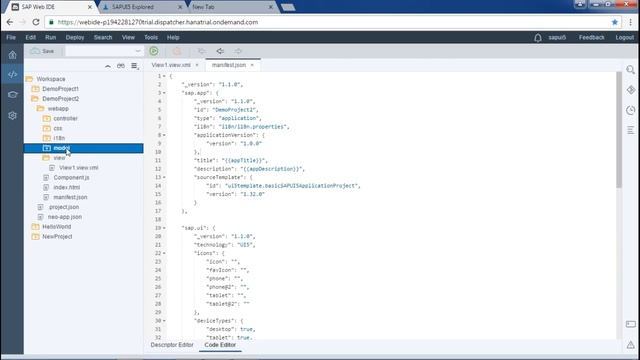640x360 pixels.
Task: Open the Deploy menu
Action: click(75, 37)
